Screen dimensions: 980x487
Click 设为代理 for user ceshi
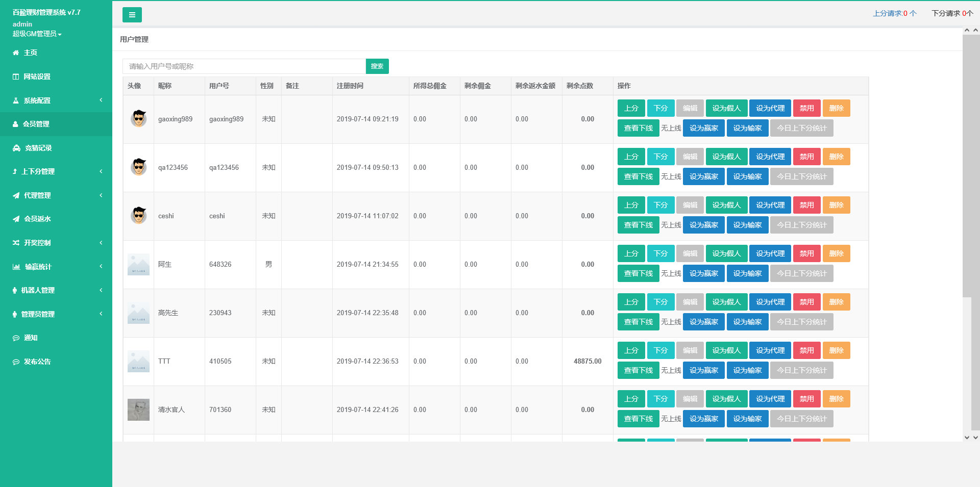tap(770, 205)
